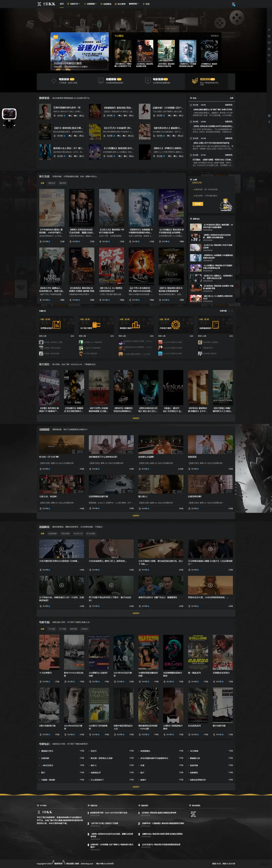
Task: Open the 电影解说 navigation item
Action: (106, 4)
